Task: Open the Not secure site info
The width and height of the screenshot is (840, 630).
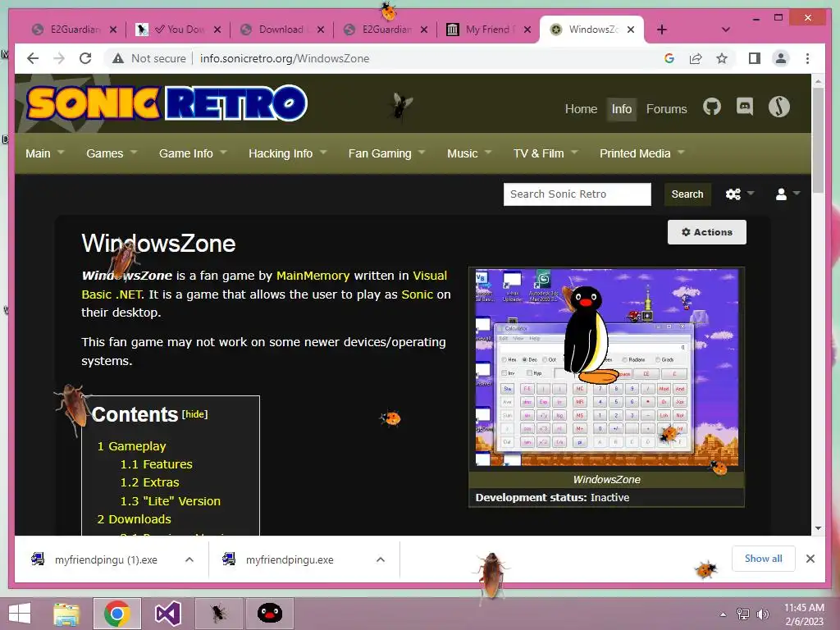Action: [x=149, y=58]
